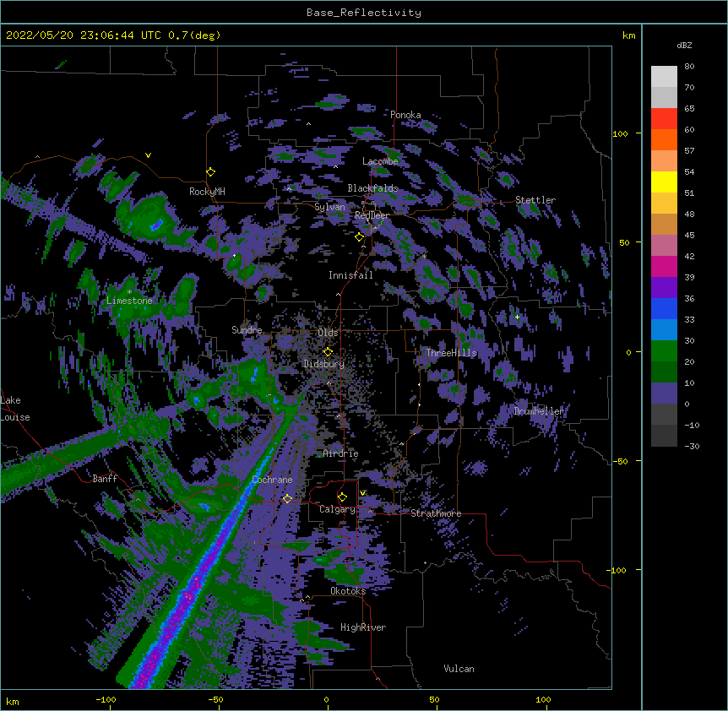Click the Ponoka city label

pyautogui.click(x=405, y=115)
